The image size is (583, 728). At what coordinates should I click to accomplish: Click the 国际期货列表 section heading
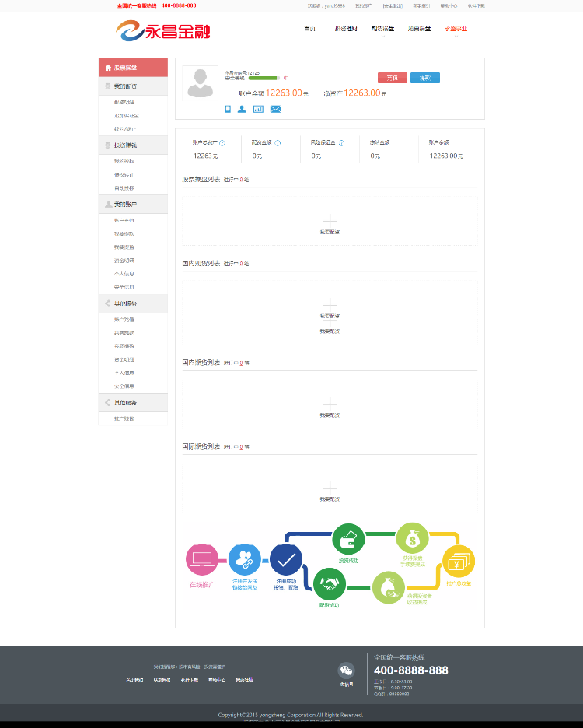201,446
